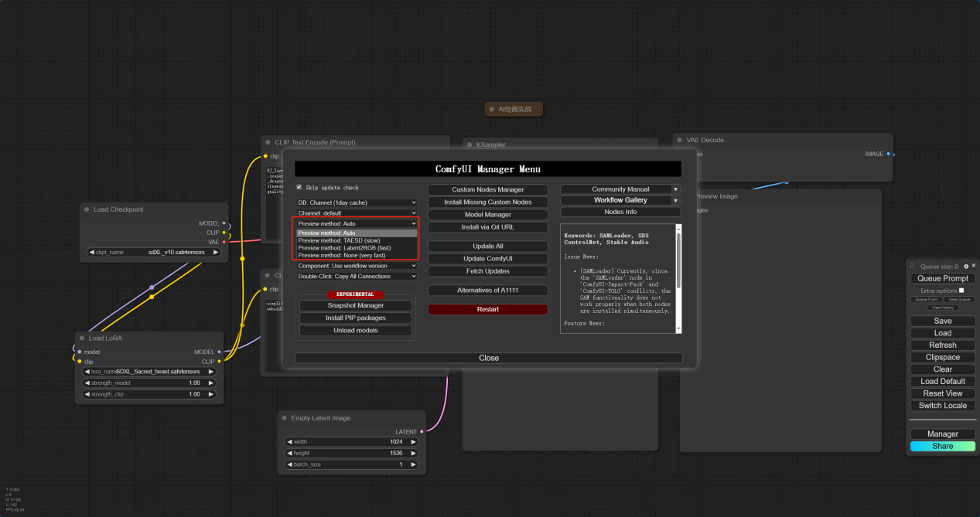Viewport: 980px width, 517px height.
Task: Open Clipspace
Action: coord(943,357)
